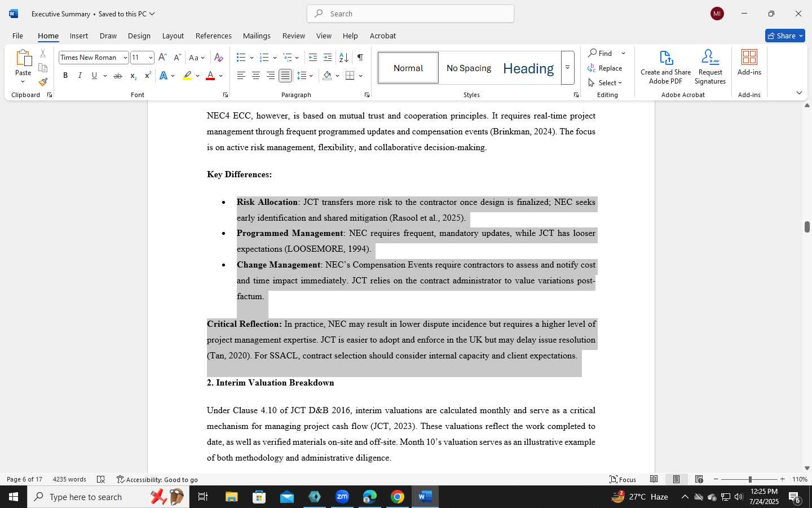
Task: Justify the paragraph text
Action: [x=285, y=76]
